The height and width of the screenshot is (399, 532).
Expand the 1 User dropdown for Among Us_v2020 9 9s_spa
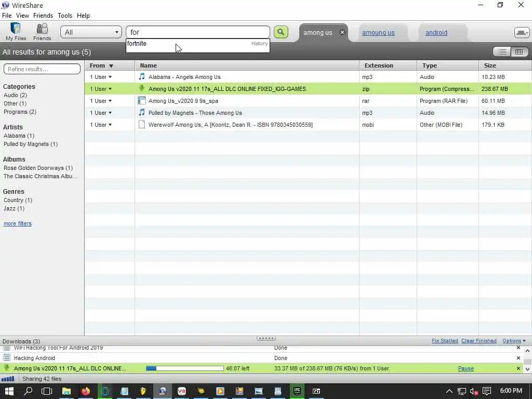coord(101,101)
